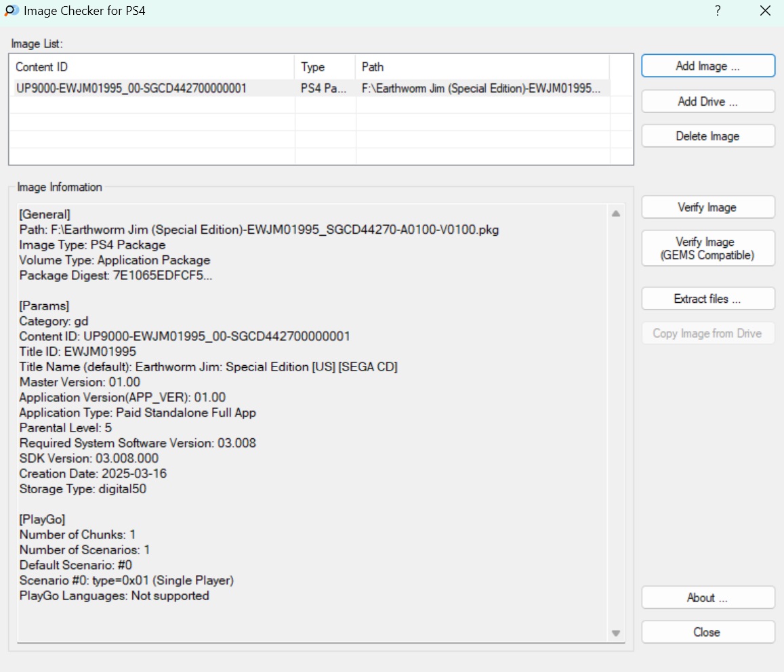The width and height of the screenshot is (784, 672).
Task: Open help with the question mark button
Action: click(x=718, y=11)
